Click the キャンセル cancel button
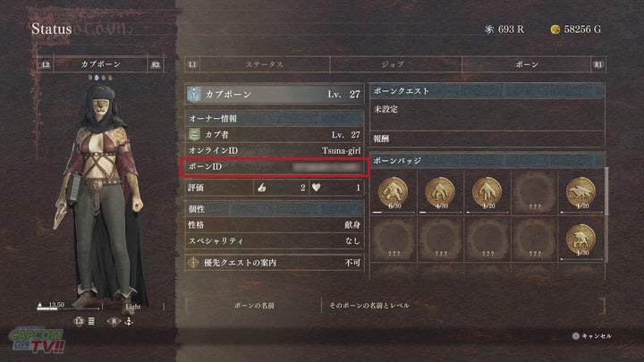This screenshot has width=644, height=362. tap(592, 336)
